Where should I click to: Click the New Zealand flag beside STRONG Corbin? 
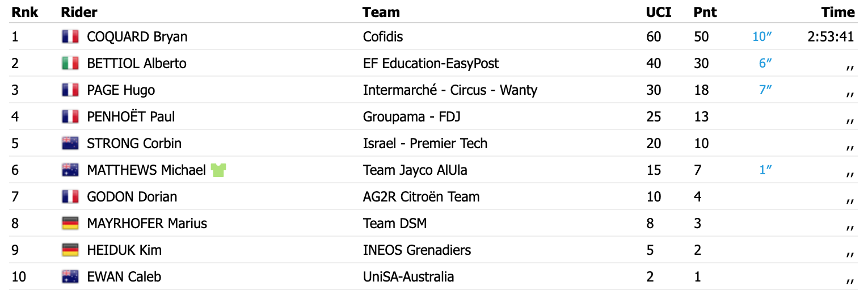(x=70, y=144)
